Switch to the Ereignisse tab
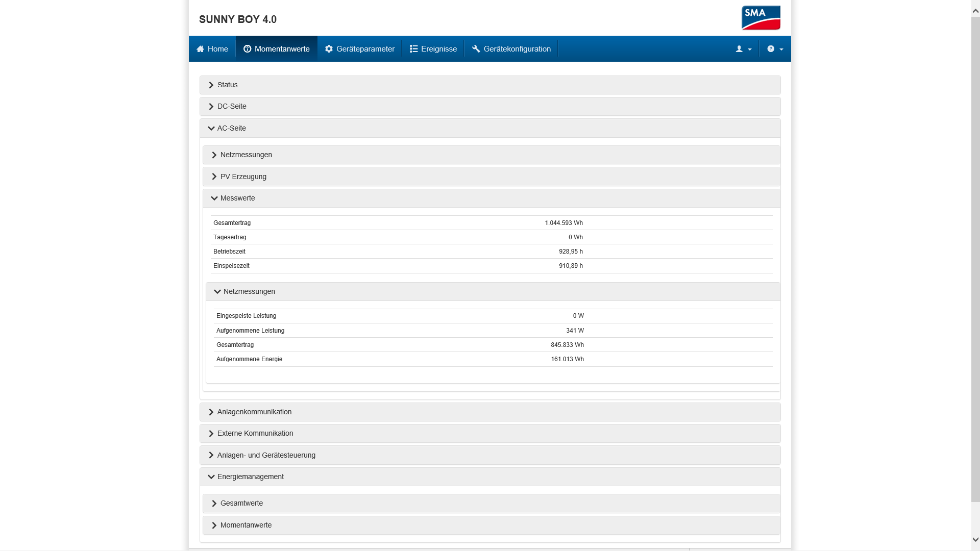 coord(438,49)
